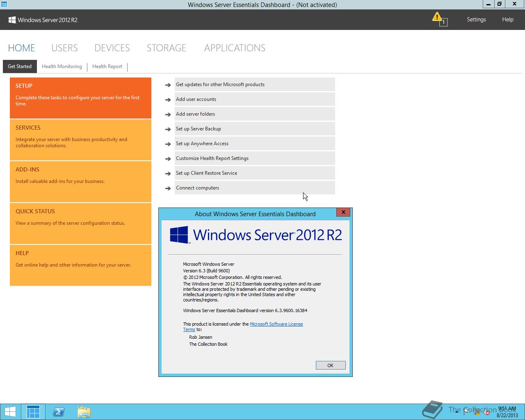Viewport: 525px width, 420px height.
Task: Select the HELP category tile
Action: click(x=80, y=265)
